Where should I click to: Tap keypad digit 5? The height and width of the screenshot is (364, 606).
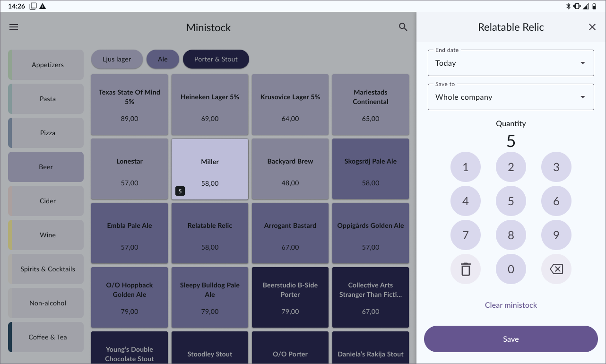[x=511, y=201]
